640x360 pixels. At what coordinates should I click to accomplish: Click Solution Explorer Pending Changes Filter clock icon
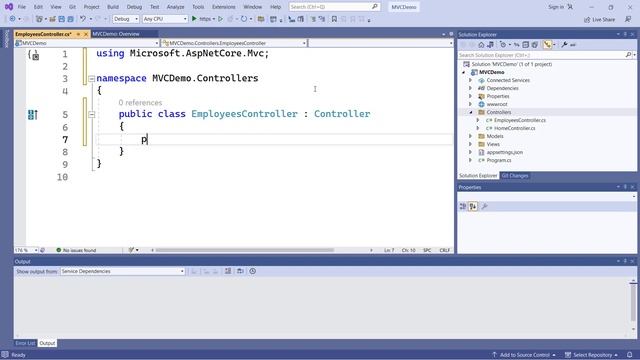[x=503, y=45]
